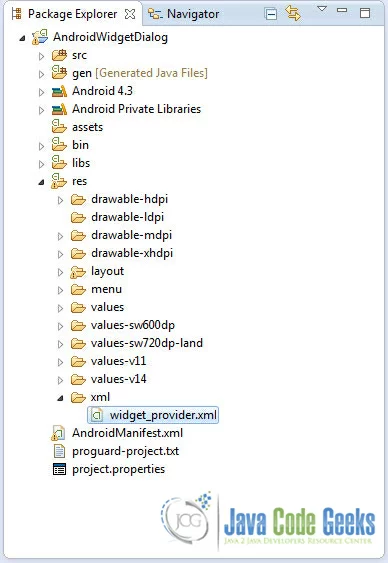
Task: Click the xml folder icon
Action: pyautogui.click(x=78, y=397)
